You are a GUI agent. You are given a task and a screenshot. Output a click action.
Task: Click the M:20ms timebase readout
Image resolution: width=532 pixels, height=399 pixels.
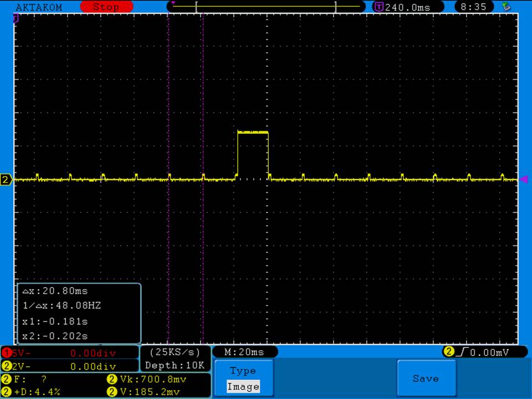click(x=244, y=352)
